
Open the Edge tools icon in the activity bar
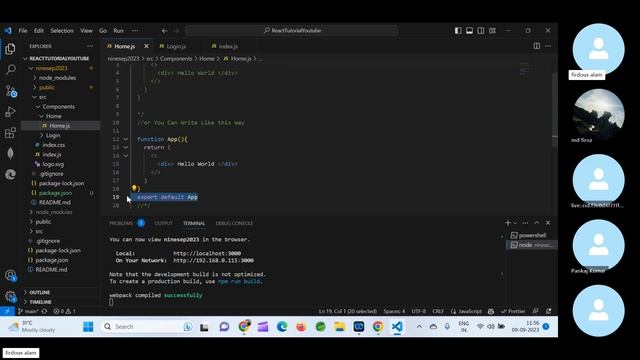pyautogui.click(x=10, y=174)
